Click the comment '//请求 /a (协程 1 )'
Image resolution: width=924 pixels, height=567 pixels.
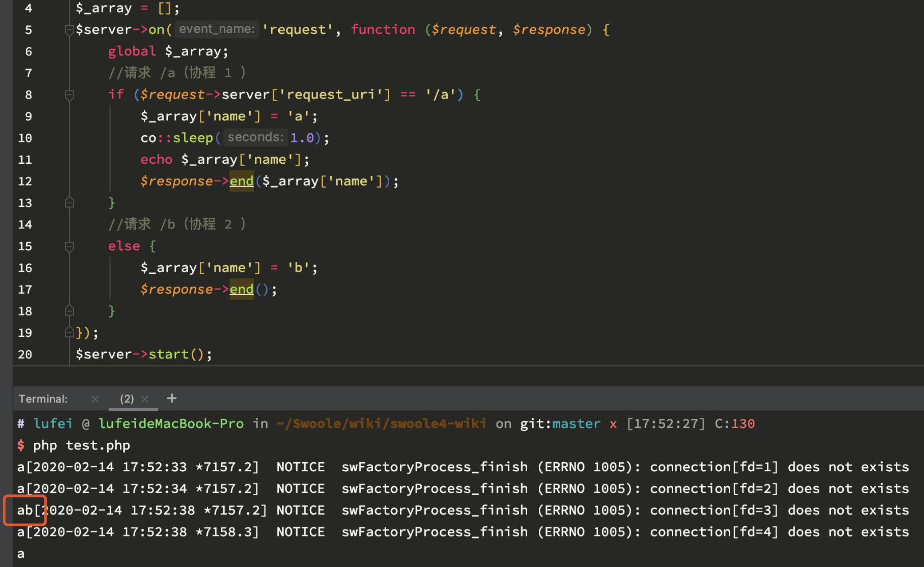[177, 73]
